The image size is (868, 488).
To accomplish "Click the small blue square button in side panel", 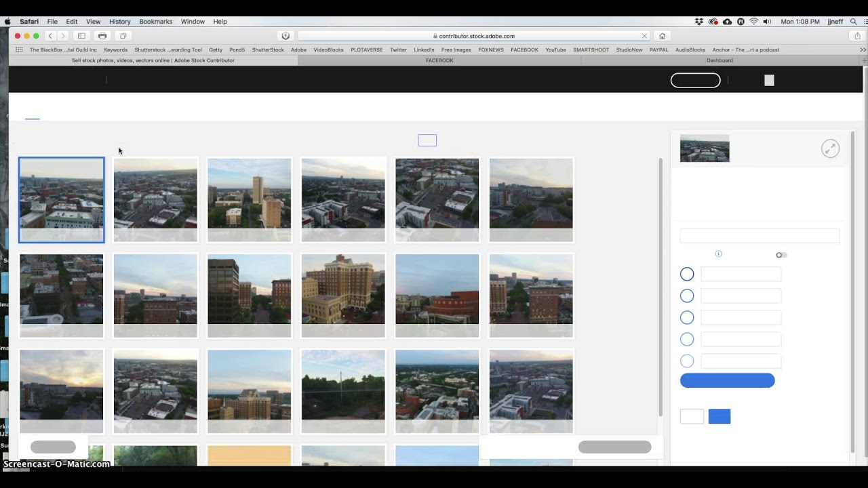I will 719,416.
